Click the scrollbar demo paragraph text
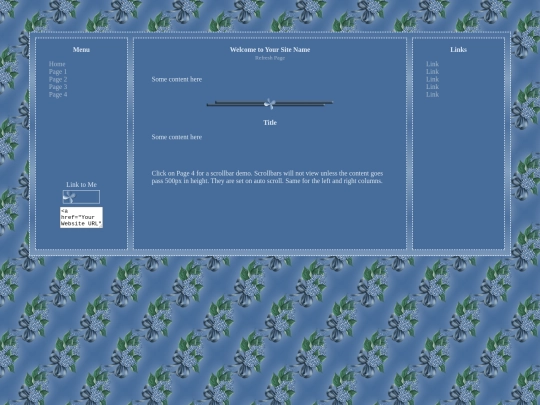 click(267, 177)
